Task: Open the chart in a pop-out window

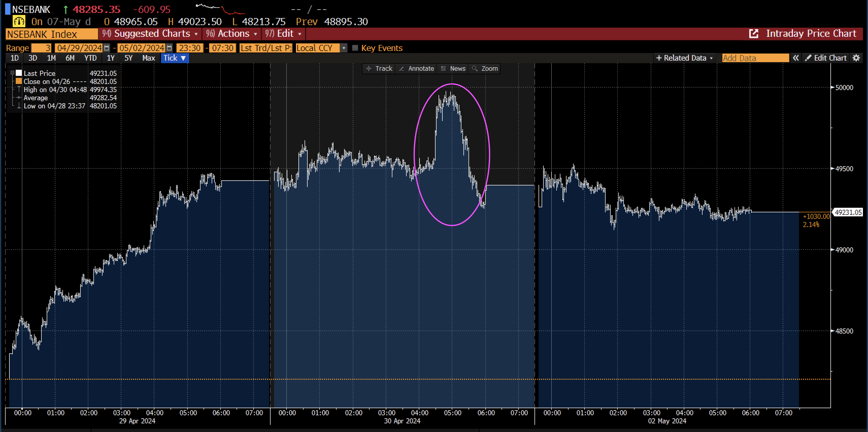Action: click(x=754, y=34)
